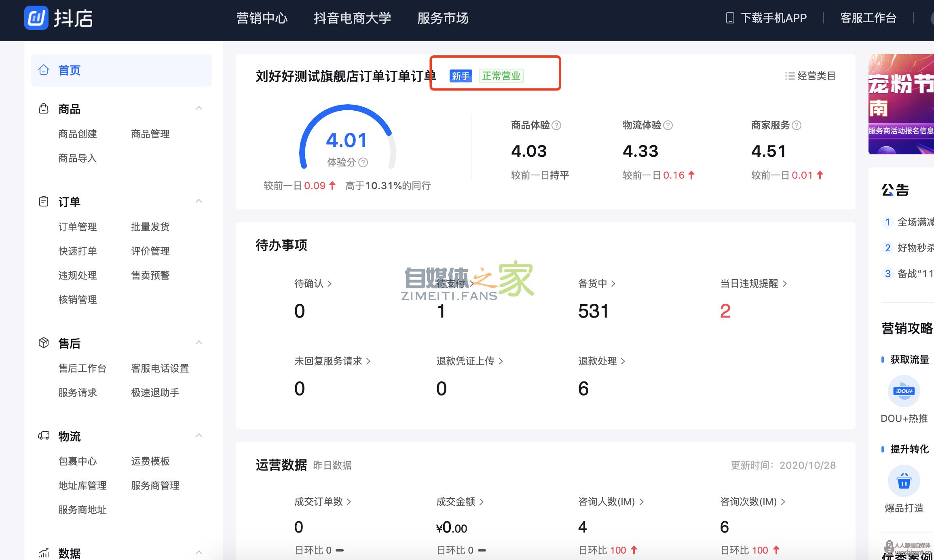934x560 pixels.
Task: Click the 售后 package icon in sidebar
Action: point(43,343)
